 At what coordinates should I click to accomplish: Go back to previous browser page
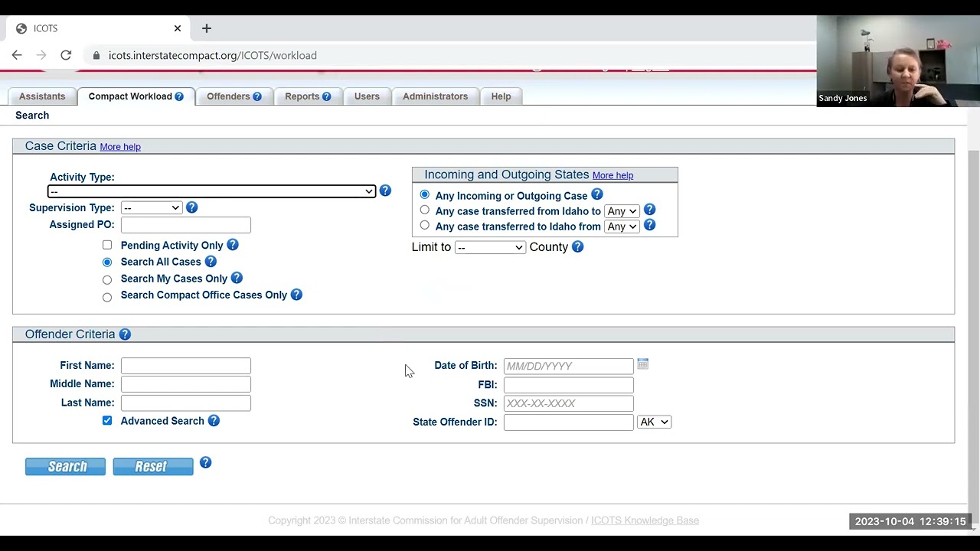[x=17, y=55]
